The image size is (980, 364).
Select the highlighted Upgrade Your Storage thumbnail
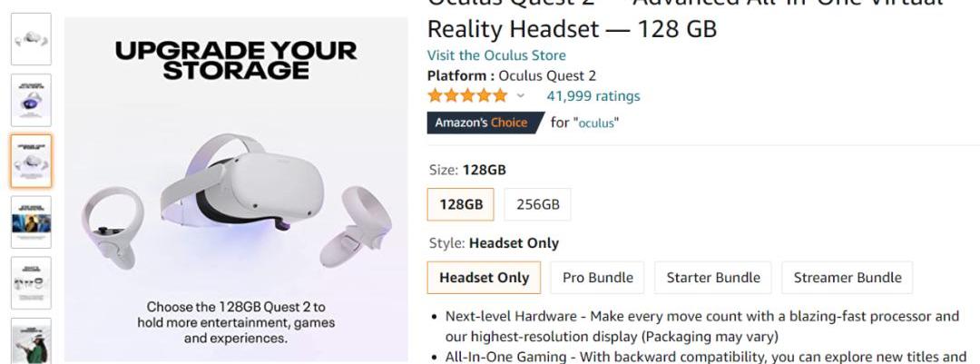pyautogui.click(x=32, y=161)
